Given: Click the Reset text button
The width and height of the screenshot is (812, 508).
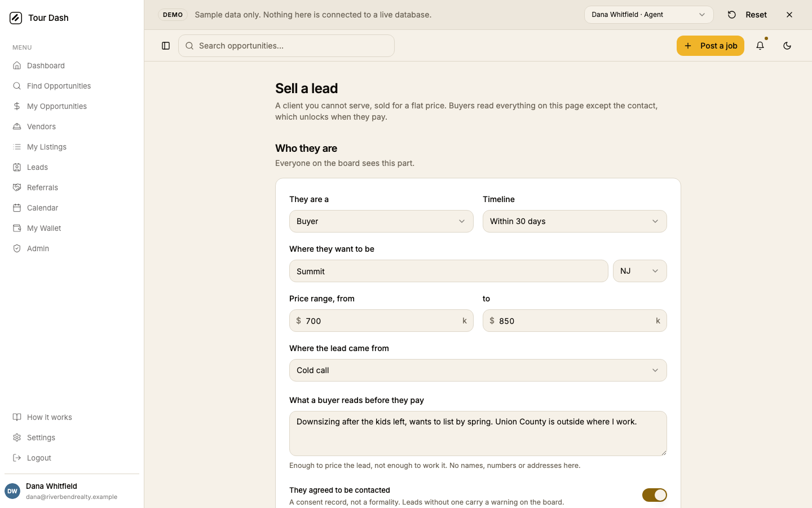Looking at the screenshot, I should (x=756, y=15).
